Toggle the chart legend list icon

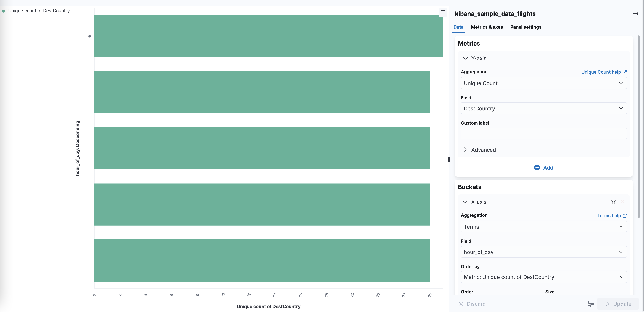click(x=443, y=12)
